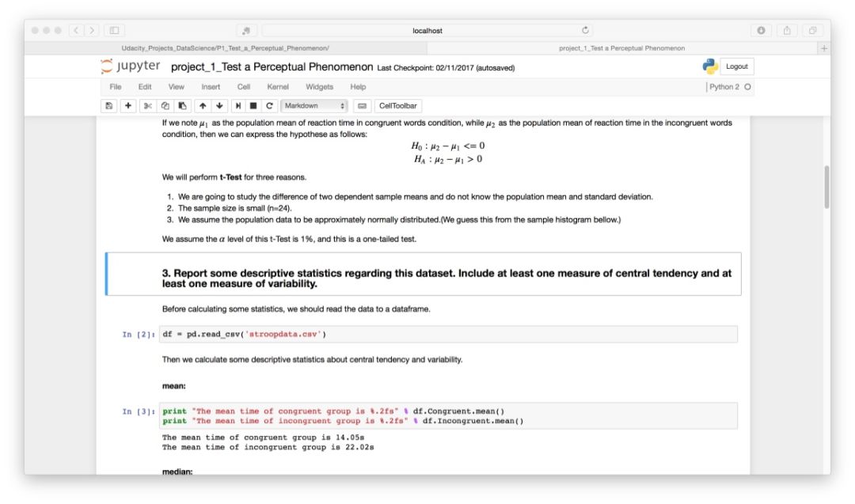Click the HA hypothesis equation
The height and width of the screenshot is (504, 855).
click(447, 159)
